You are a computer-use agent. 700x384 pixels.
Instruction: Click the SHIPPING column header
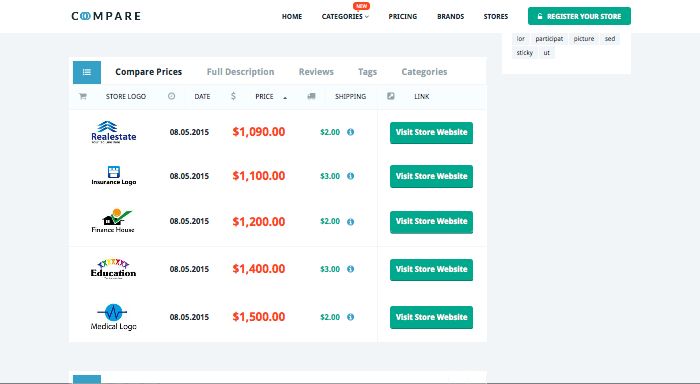350,96
